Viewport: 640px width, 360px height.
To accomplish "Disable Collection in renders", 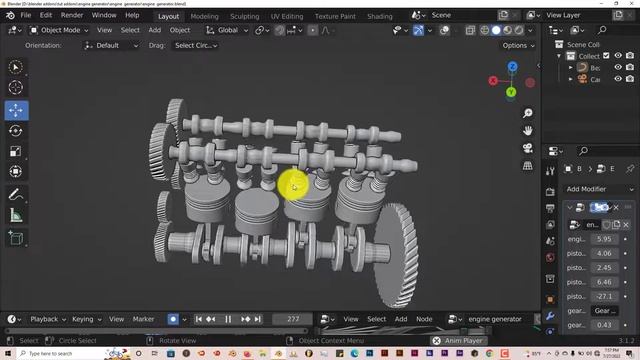I will click(630, 56).
